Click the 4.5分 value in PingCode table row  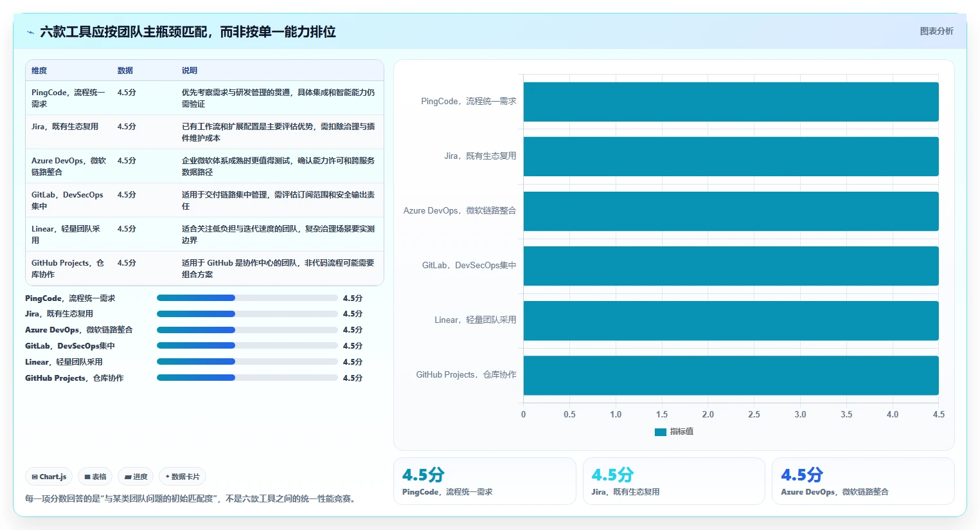pyautogui.click(x=127, y=92)
